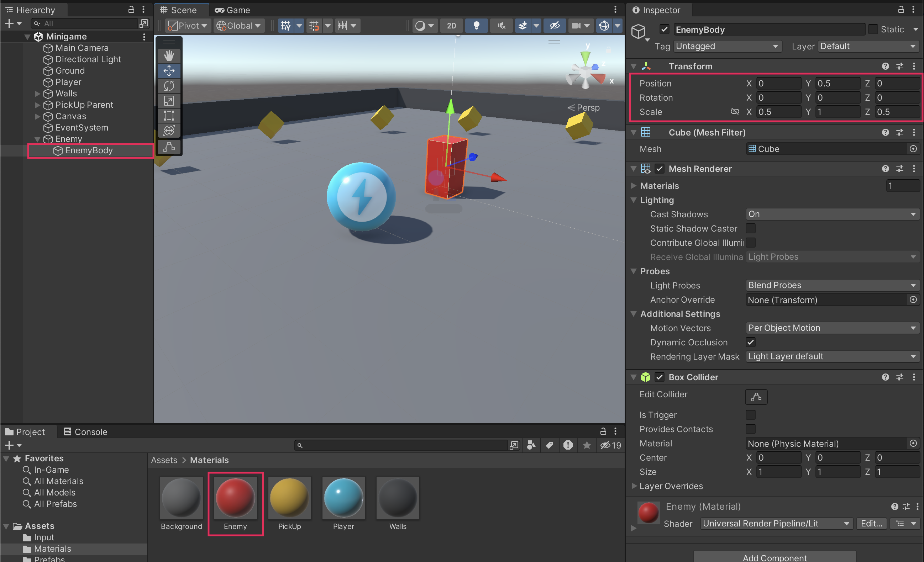This screenshot has height=562, width=924.
Task: Select the Hand view tool
Action: [x=169, y=55]
